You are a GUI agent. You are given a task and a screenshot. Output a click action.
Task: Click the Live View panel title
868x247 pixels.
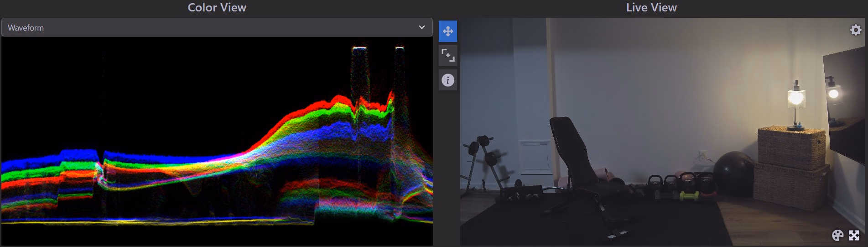pos(651,7)
